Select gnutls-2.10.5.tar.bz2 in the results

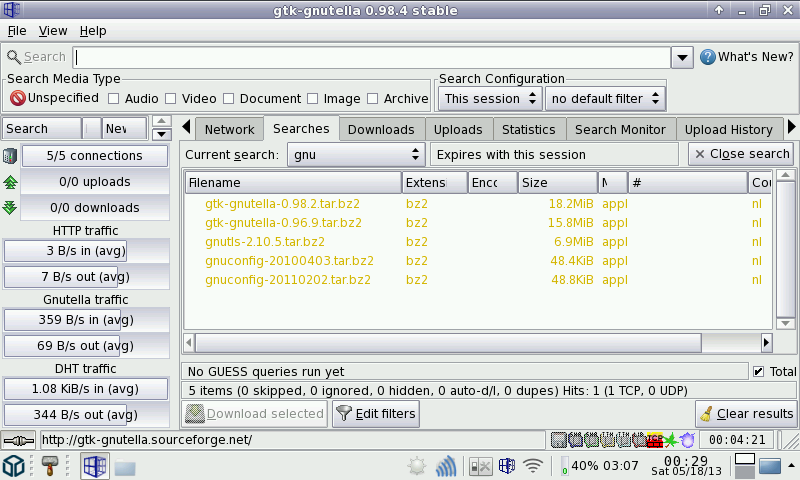tap(265, 242)
